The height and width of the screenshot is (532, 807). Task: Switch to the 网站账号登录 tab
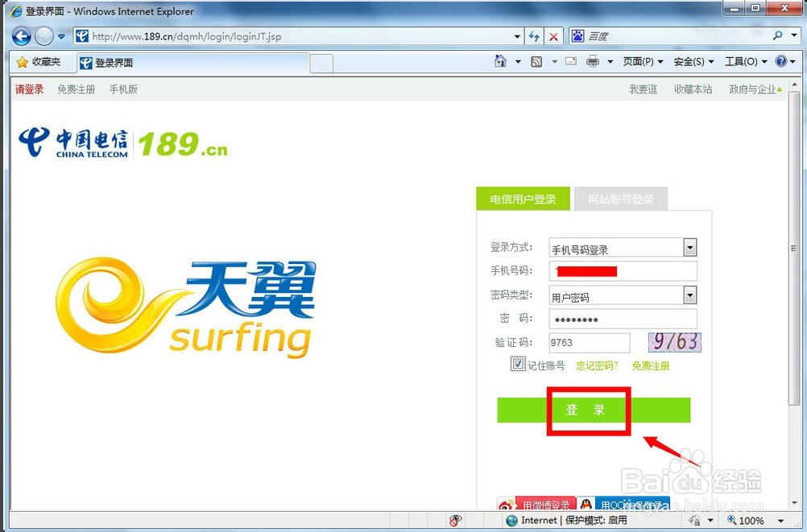pos(620,199)
